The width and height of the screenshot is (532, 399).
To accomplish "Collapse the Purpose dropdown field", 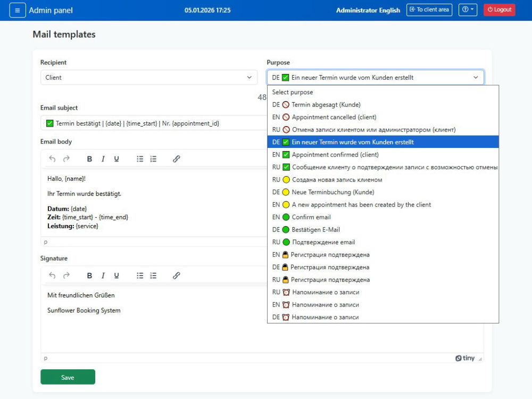I will coord(375,77).
